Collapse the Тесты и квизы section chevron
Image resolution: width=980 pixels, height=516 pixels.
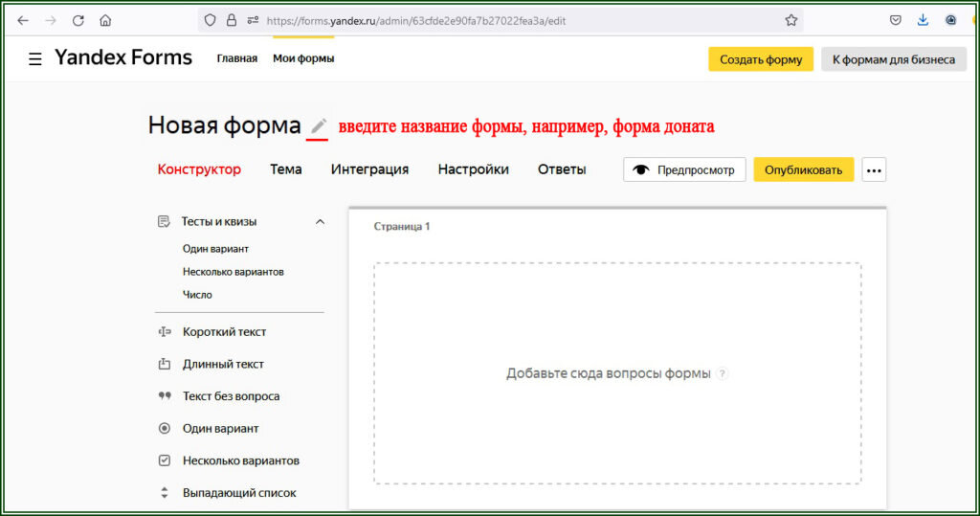pyautogui.click(x=320, y=221)
